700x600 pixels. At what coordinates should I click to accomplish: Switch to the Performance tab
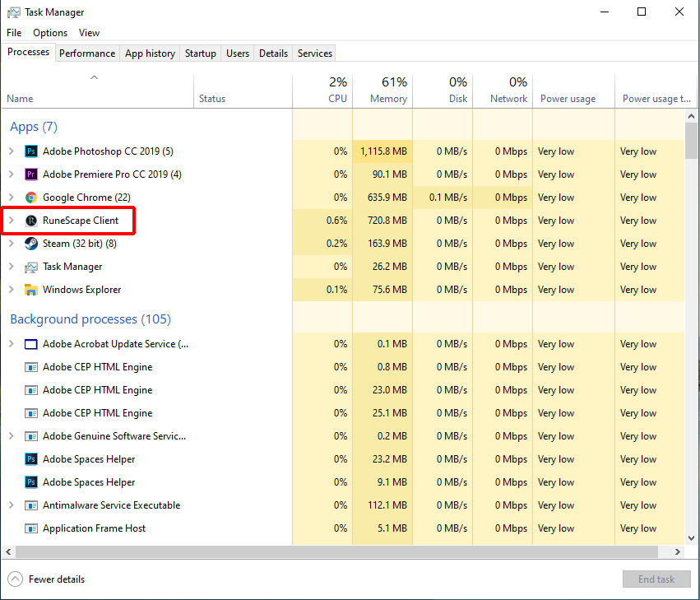point(87,53)
